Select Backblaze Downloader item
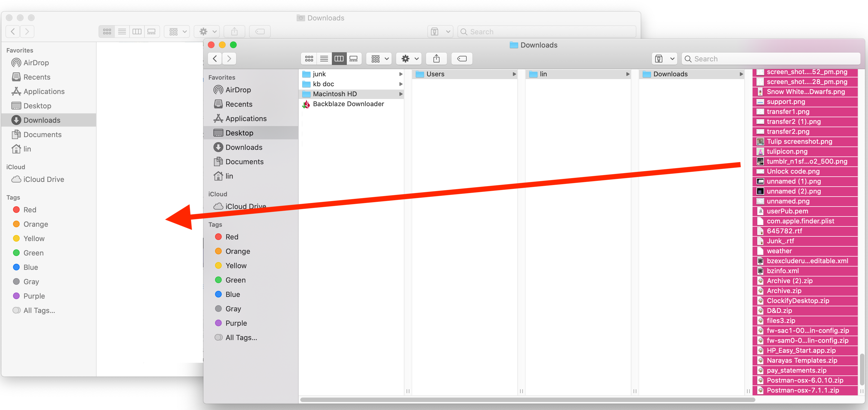Viewport: 868px width, 410px height. coord(352,104)
